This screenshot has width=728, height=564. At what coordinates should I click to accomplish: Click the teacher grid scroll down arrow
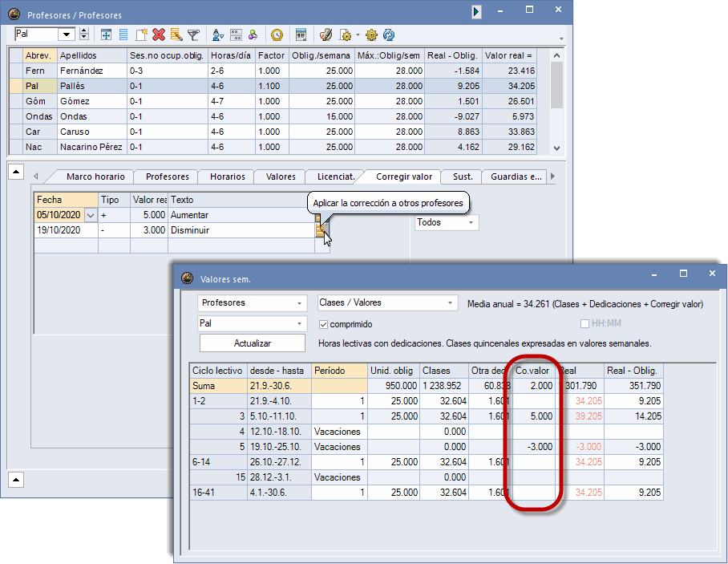coord(556,148)
